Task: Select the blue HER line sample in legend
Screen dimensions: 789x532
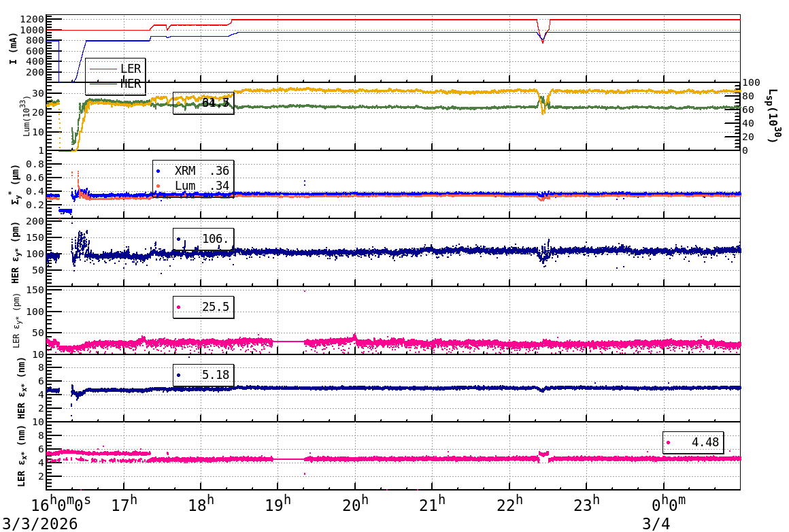Action: 103,84
